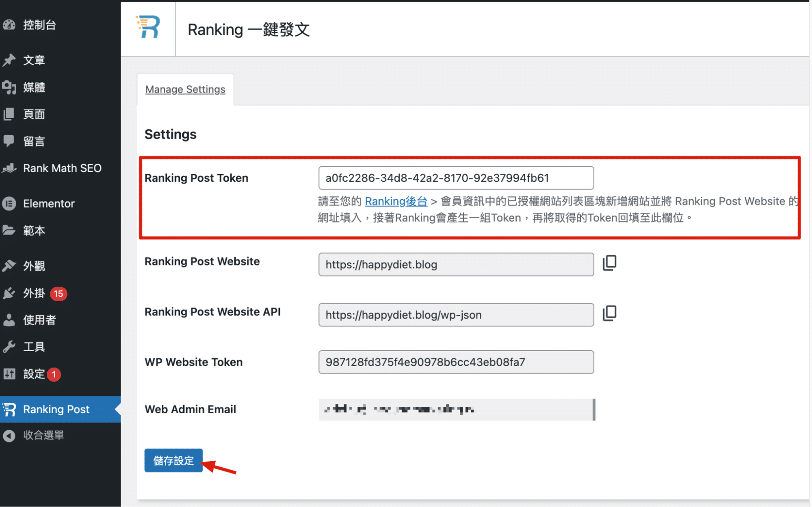Open the 文章 posts menu
Viewport: 812px width, 507px height.
pyautogui.click(x=34, y=60)
